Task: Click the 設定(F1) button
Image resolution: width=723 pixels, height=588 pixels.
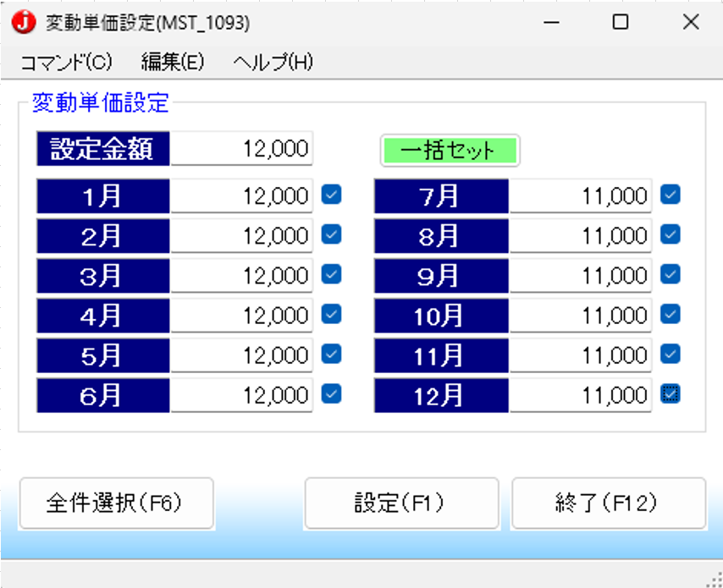Action: (x=401, y=503)
